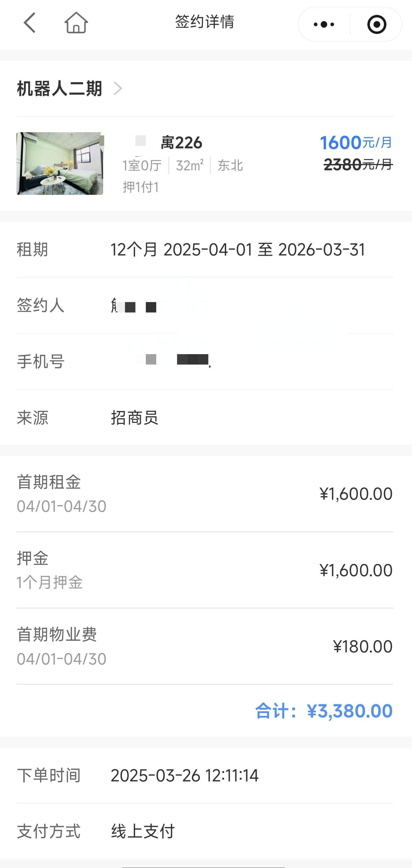The width and height of the screenshot is (412, 868).
Task: Tap the crossed-out 2380元/月 price
Action: (358, 165)
